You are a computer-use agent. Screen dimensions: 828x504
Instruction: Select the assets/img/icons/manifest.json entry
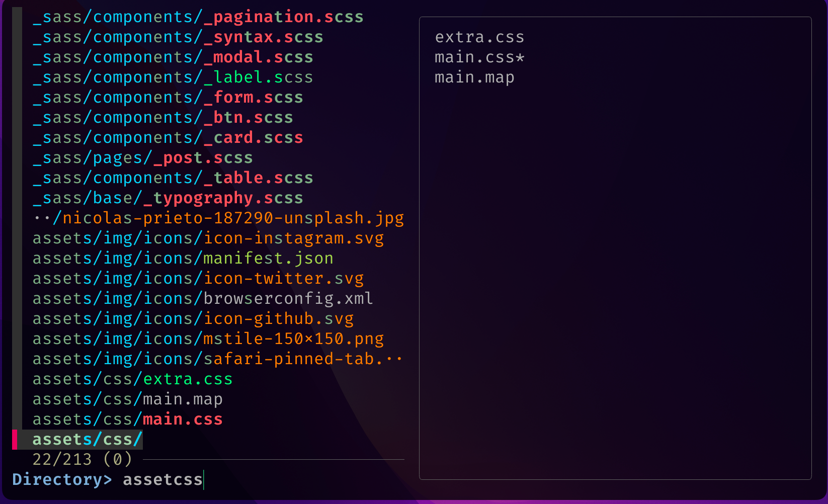pyautogui.click(x=183, y=259)
